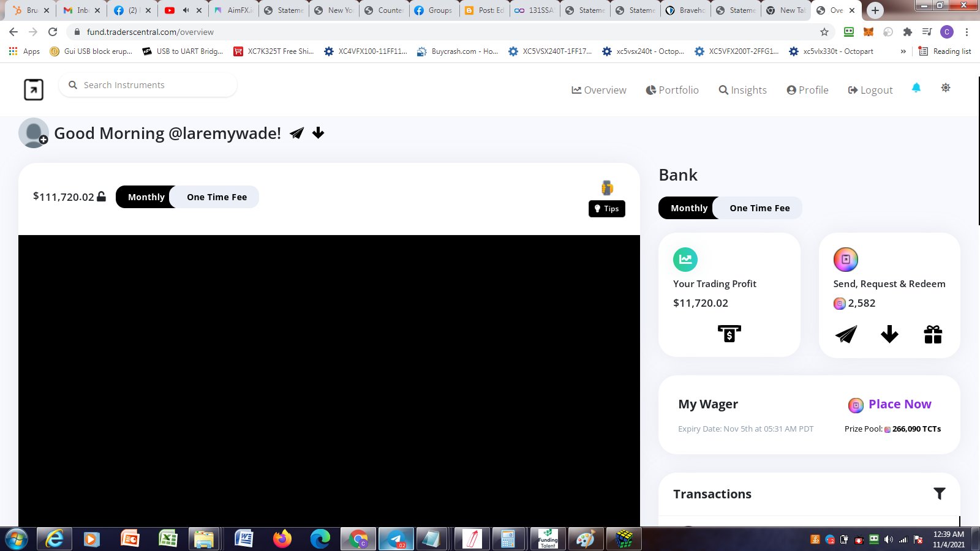The width and height of the screenshot is (980, 551).
Task: Open the notifications bell
Action: (916, 88)
